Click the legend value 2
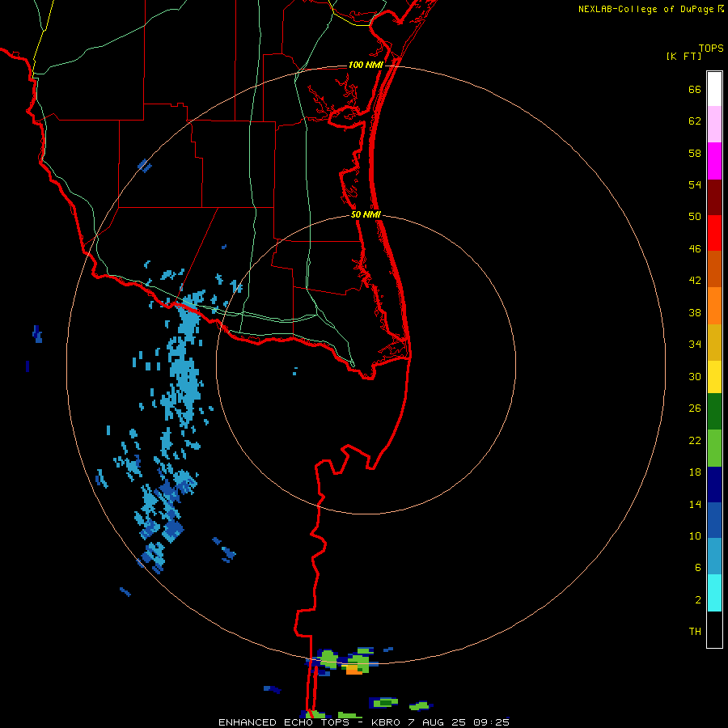The image size is (728, 728). [698, 600]
